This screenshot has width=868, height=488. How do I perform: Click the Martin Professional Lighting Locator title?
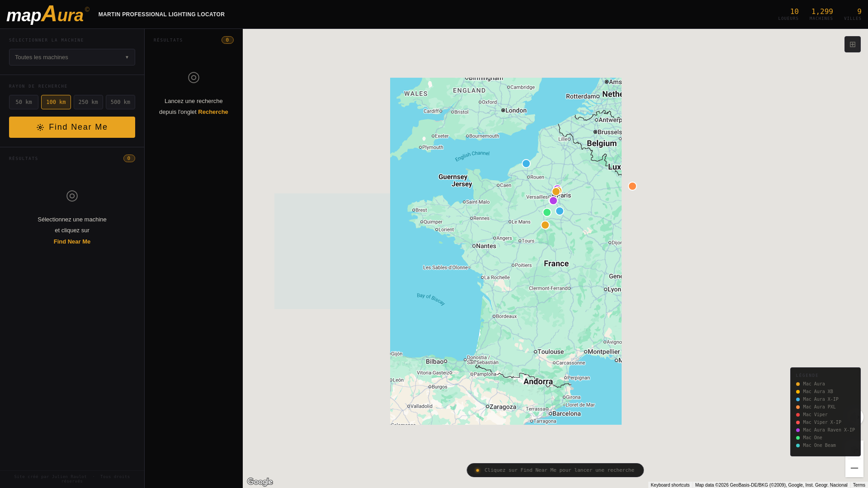[x=161, y=14]
